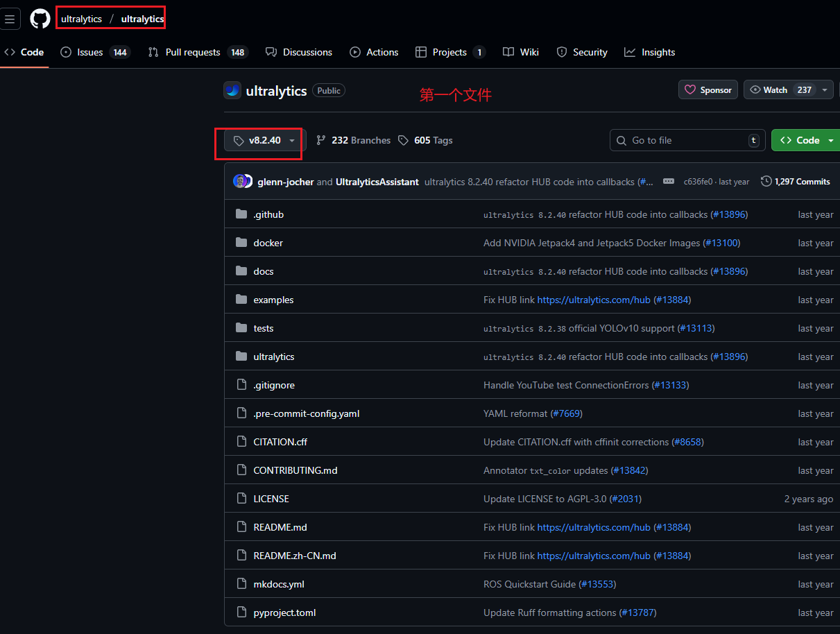Screen dimensions: 840x634
Task: Click the ultralytics repository avatar icon
Action: (232, 90)
